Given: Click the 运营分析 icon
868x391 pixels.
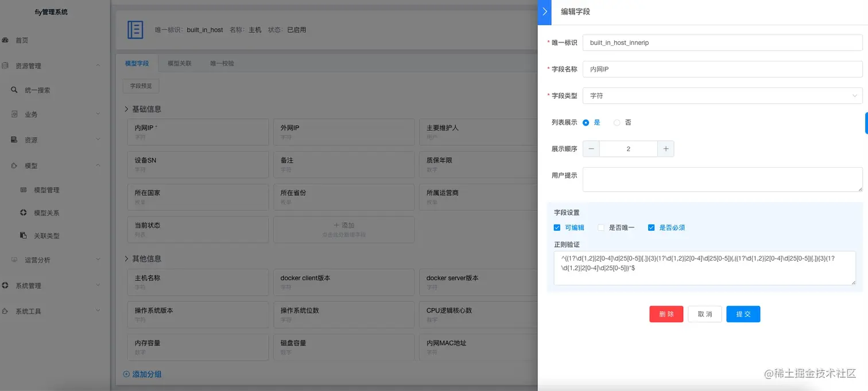Looking at the screenshot, I should point(14,260).
